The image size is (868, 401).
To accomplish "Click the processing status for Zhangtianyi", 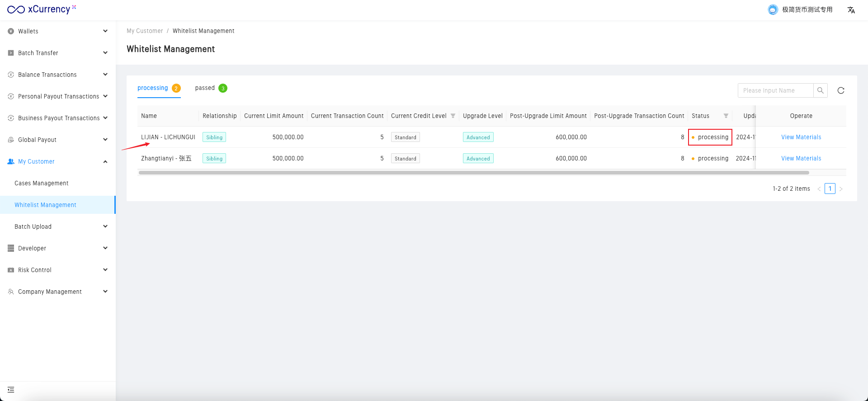I will [x=710, y=158].
